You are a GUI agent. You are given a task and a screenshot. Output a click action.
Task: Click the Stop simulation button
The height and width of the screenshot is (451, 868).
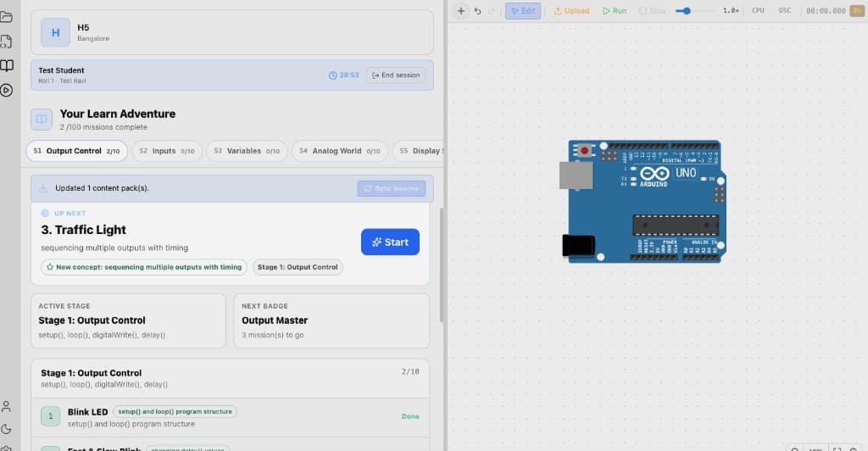tap(652, 11)
